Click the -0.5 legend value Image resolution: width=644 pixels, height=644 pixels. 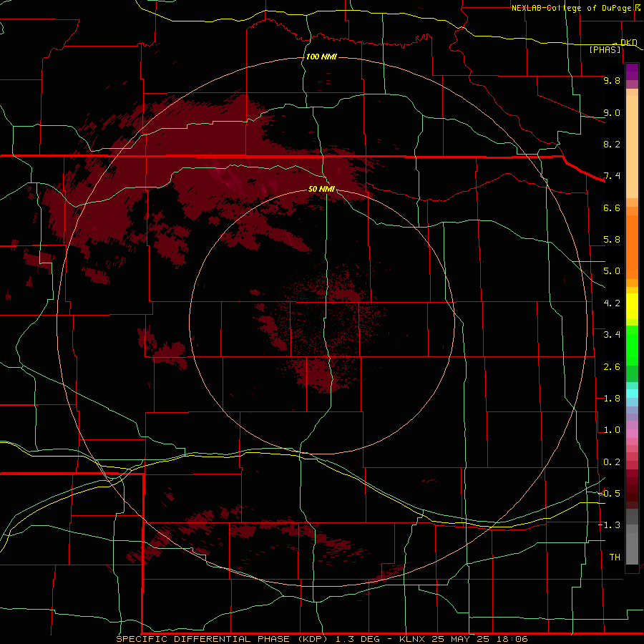(x=609, y=494)
